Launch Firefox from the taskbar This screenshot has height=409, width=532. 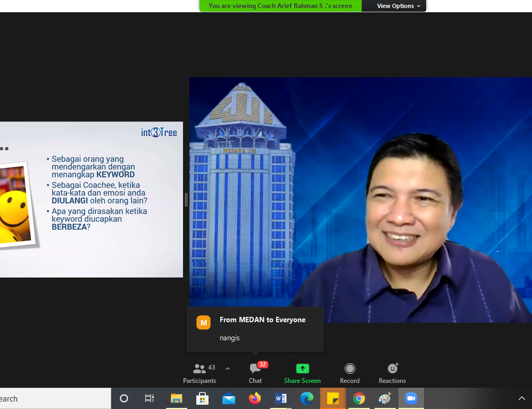255,398
